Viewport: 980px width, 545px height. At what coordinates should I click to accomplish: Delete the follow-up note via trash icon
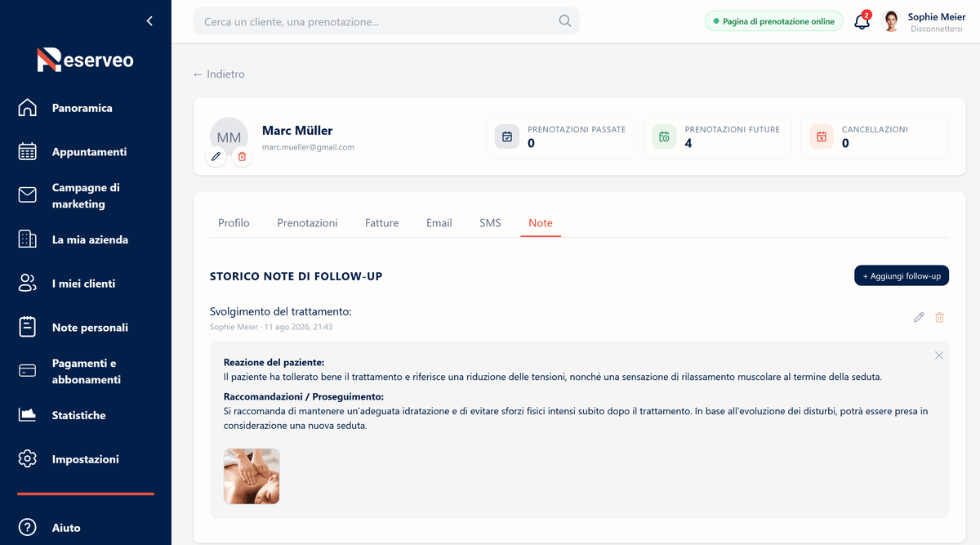[939, 317]
